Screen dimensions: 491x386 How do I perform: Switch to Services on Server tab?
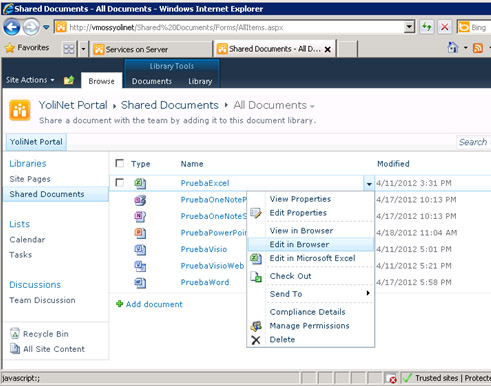(x=151, y=49)
